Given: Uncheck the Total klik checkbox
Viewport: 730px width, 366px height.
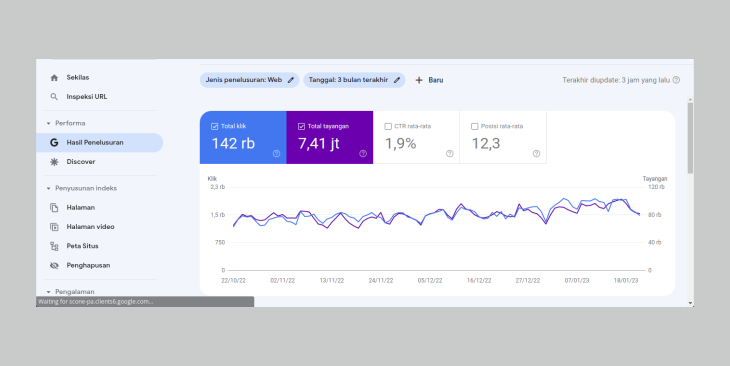Looking at the screenshot, I should [x=215, y=126].
